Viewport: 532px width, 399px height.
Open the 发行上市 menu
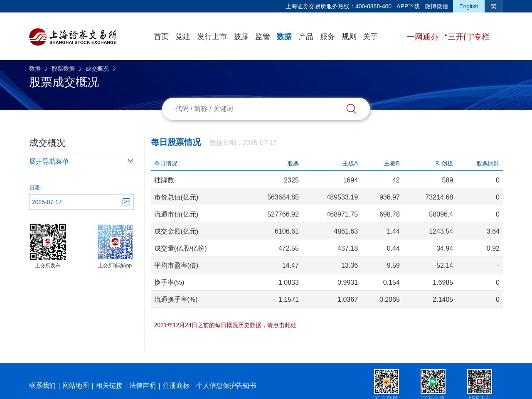tap(212, 37)
